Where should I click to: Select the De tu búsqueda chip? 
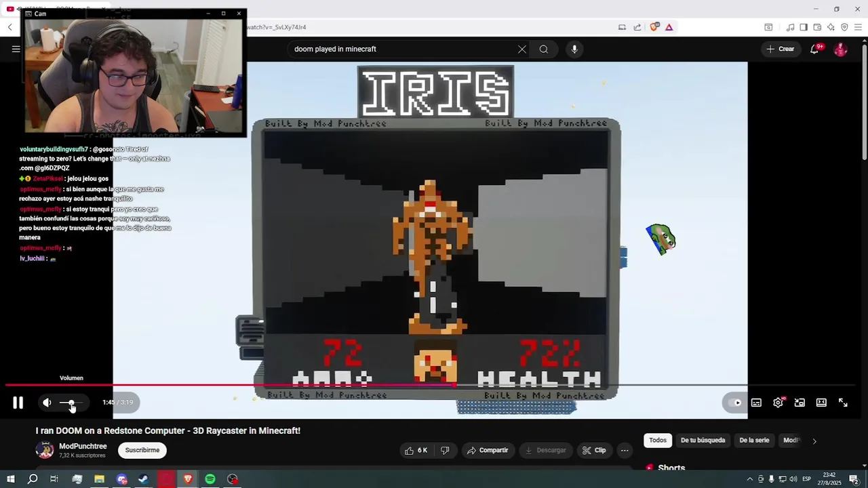(703, 441)
